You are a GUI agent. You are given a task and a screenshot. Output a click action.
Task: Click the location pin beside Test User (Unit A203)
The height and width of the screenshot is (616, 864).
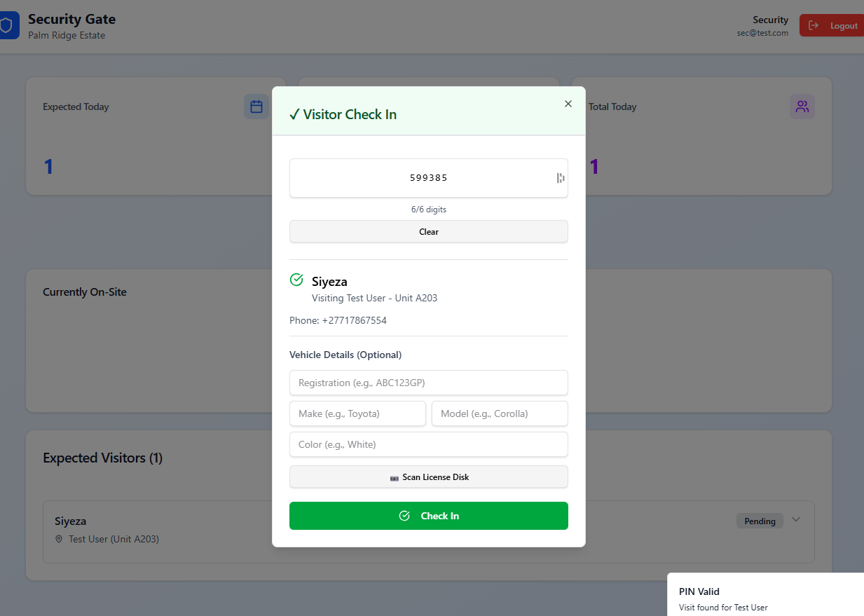(59, 539)
